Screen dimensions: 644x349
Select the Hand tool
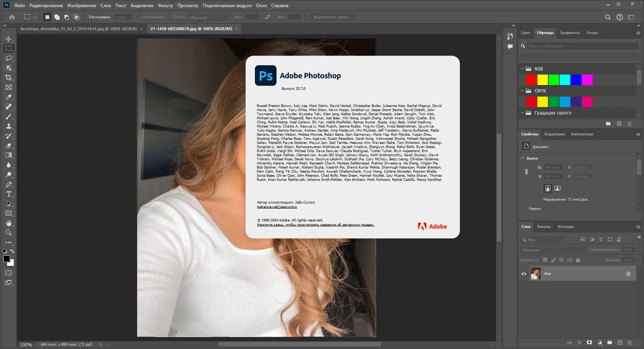click(x=9, y=223)
